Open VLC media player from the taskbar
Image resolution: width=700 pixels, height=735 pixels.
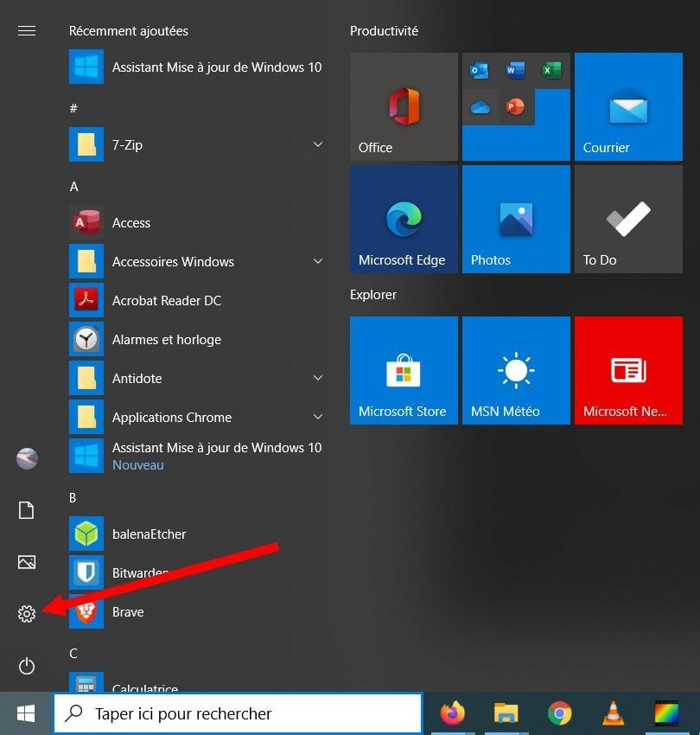(x=613, y=713)
